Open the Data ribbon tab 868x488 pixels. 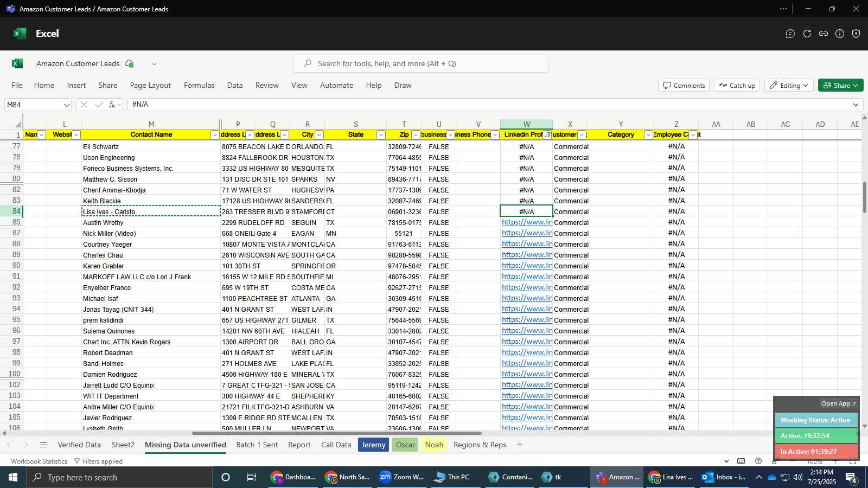click(x=235, y=86)
